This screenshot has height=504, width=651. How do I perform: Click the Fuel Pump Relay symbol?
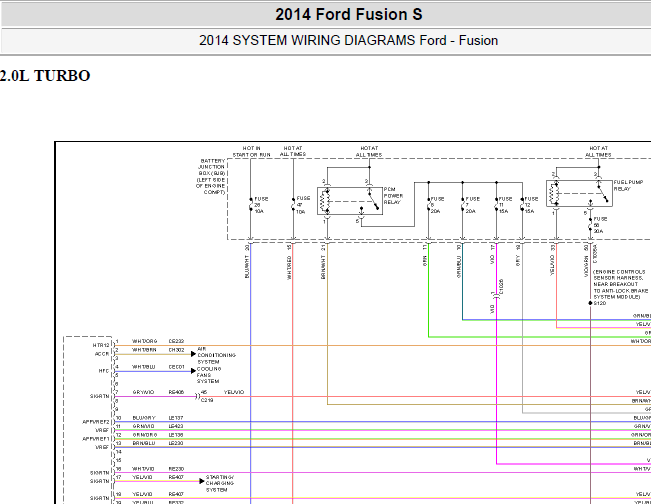click(x=579, y=193)
